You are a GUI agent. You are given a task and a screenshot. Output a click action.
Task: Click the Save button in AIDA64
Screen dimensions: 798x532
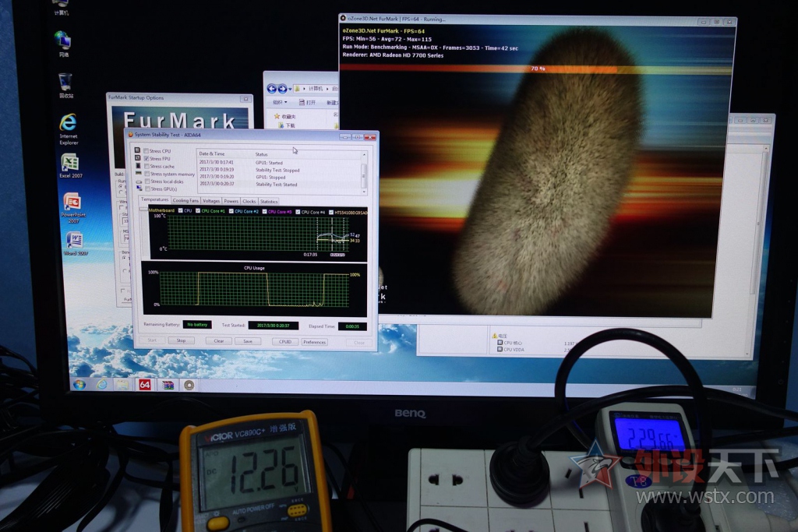point(248,341)
